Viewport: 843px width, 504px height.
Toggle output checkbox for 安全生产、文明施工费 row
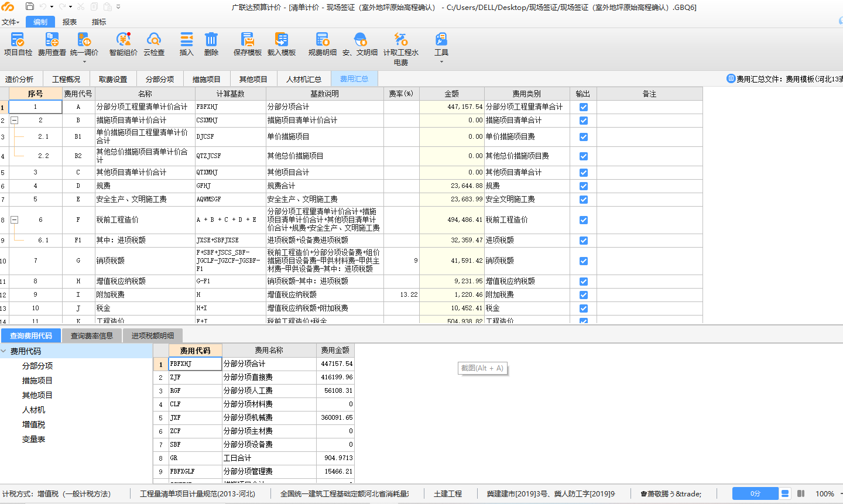click(584, 200)
